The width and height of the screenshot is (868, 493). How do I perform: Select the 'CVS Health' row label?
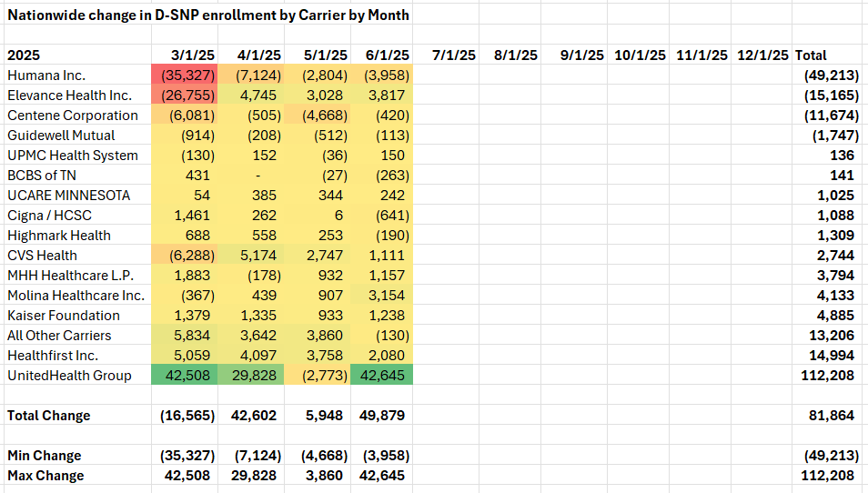tap(78, 255)
